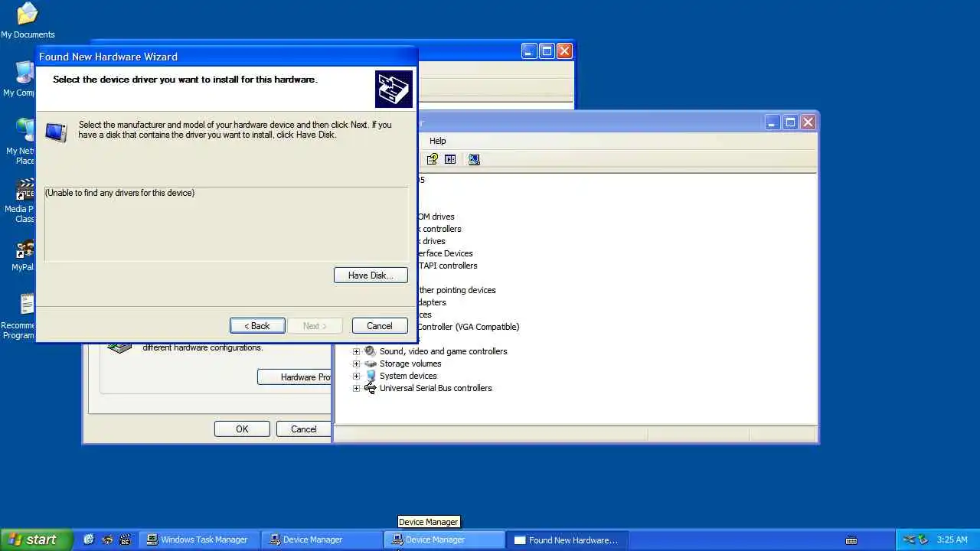980x551 pixels.
Task: Select the Storage volumes label
Action: pyautogui.click(x=410, y=364)
